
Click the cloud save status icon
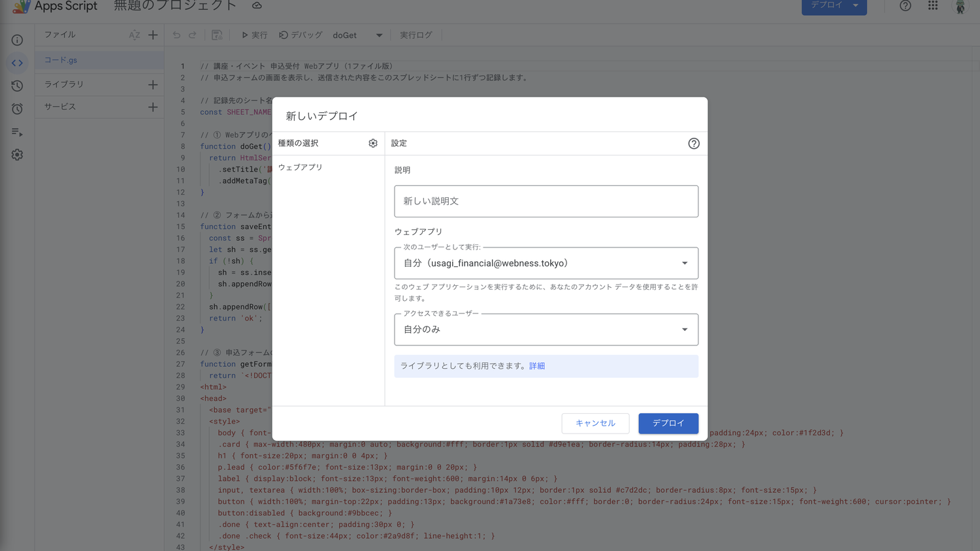click(x=257, y=6)
